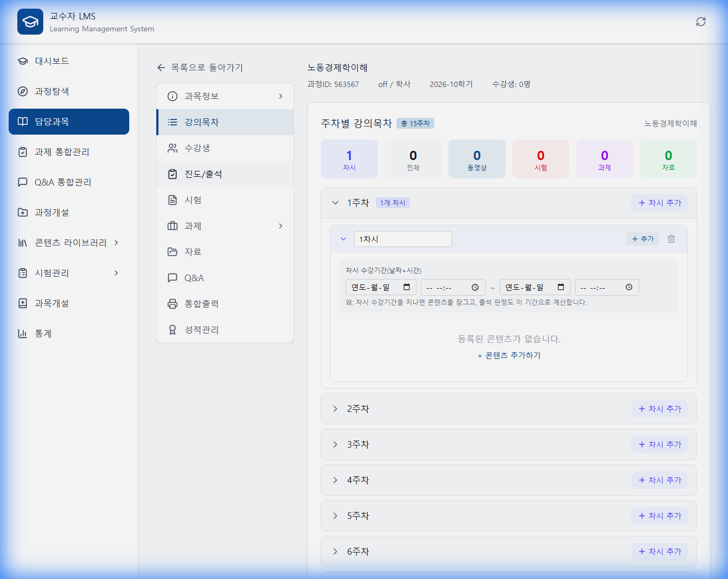Click the refresh icon in header
728x579 pixels.
700,22
